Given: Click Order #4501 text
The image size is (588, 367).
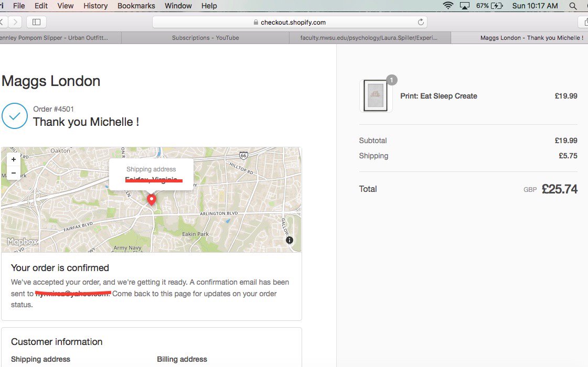Looking at the screenshot, I should 54,109.
